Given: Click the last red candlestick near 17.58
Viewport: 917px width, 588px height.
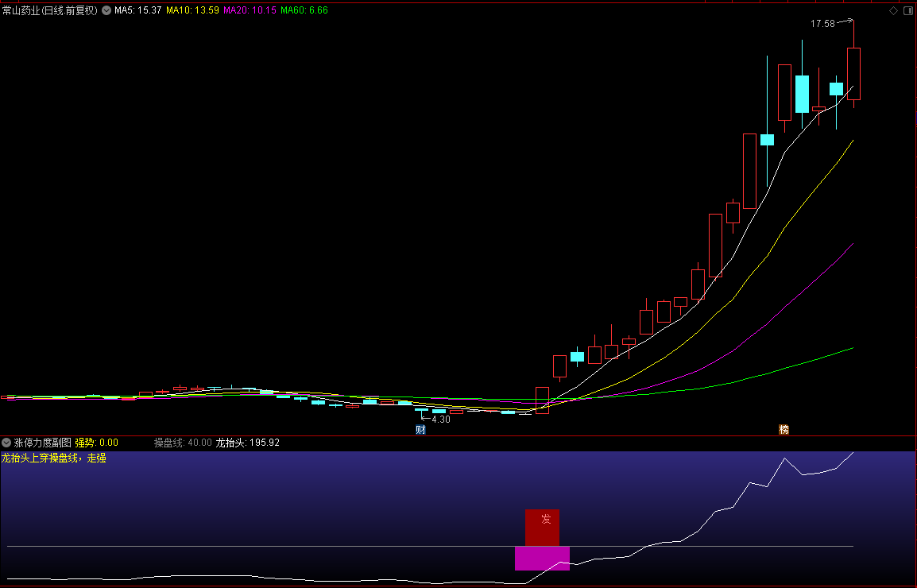Looking at the screenshot, I should pos(854,74).
